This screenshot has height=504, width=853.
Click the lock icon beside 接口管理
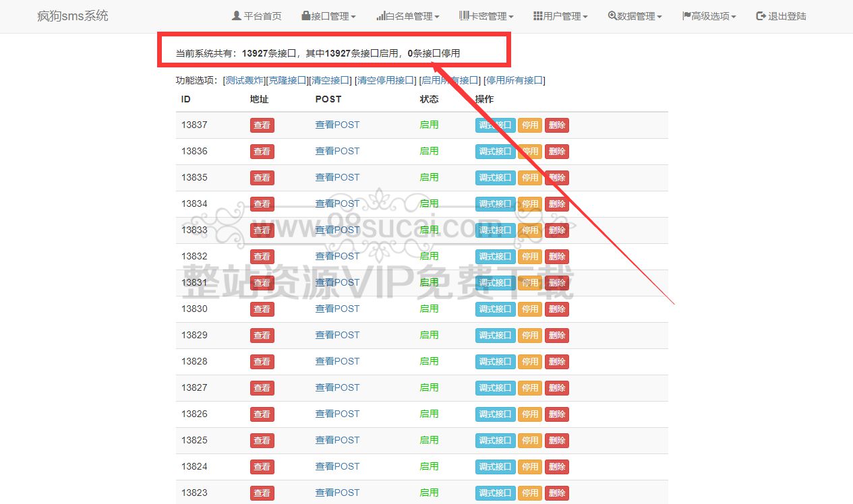[305, 16]
